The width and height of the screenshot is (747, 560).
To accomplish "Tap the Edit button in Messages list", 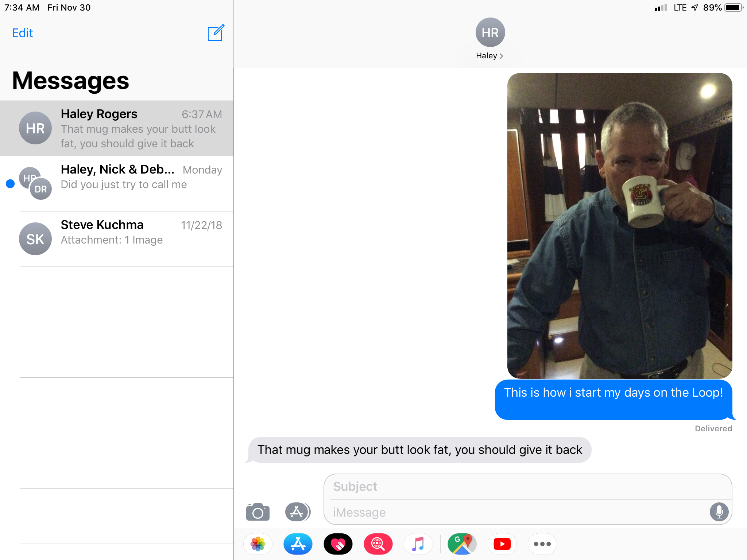I will tap(22, 33).
